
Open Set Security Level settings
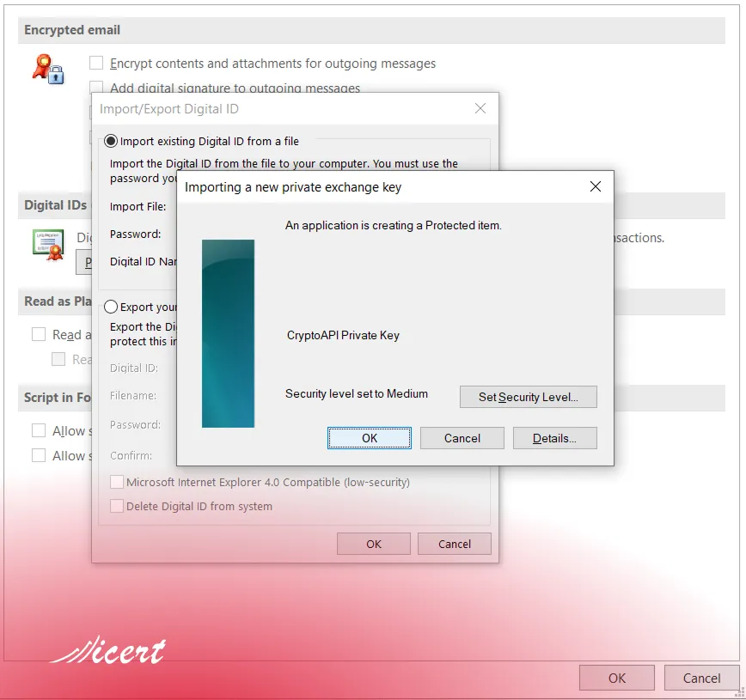[528, 397]
